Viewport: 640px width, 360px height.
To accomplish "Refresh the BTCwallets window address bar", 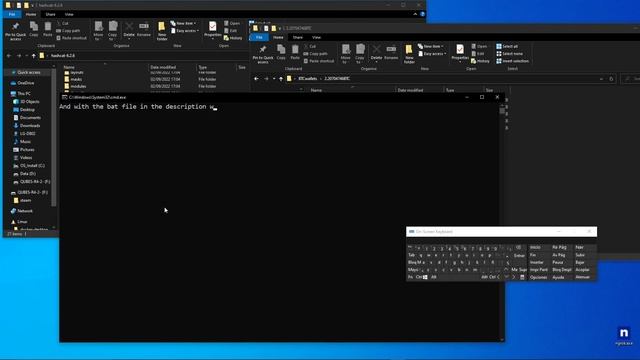I will click(x=611, y=79).
